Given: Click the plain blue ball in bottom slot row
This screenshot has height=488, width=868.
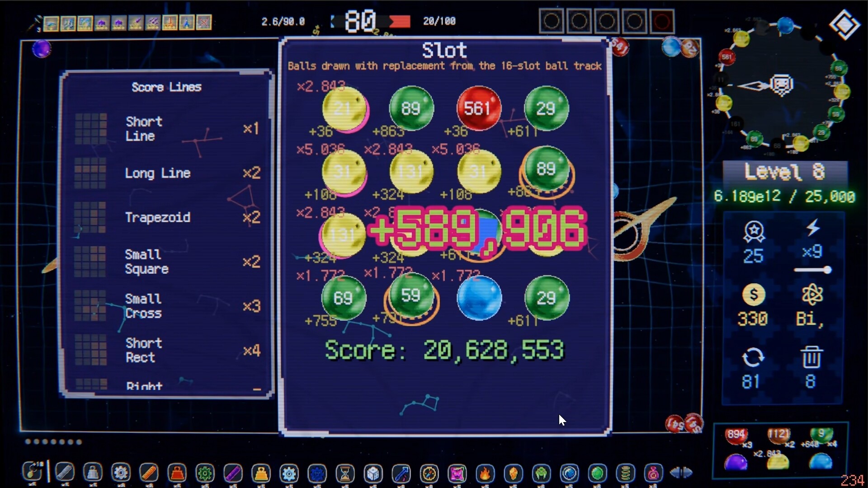Looking at the screenshot, I should 479,298.
